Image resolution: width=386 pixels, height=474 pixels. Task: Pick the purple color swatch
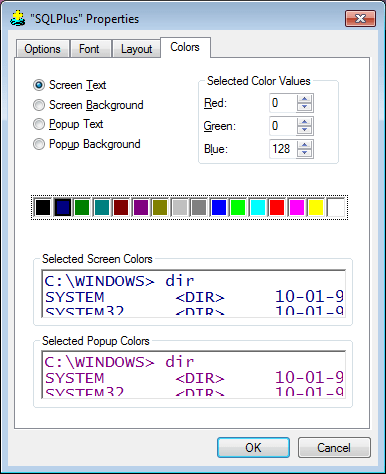141,207
